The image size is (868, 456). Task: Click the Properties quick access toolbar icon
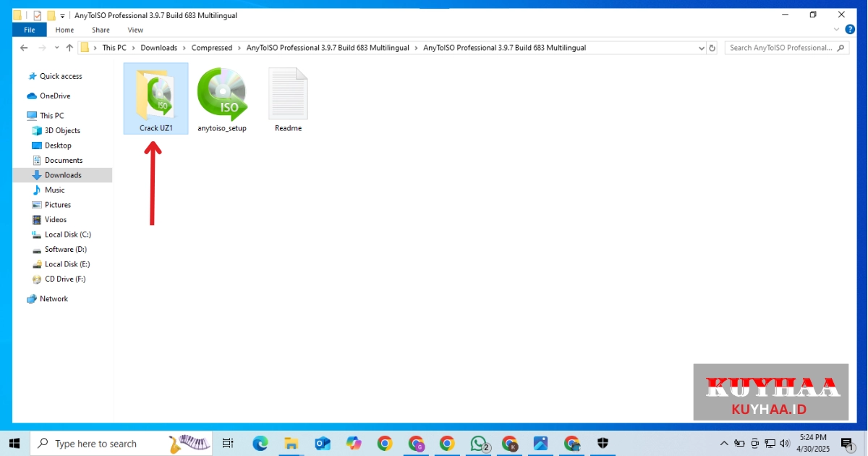click(38, 15)
